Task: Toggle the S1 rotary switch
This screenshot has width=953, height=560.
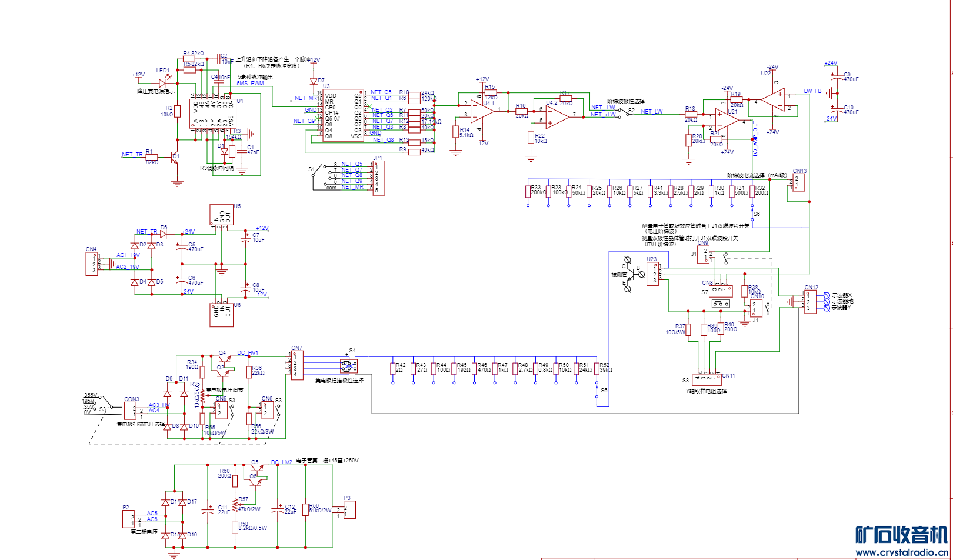Action: [319, 175]
